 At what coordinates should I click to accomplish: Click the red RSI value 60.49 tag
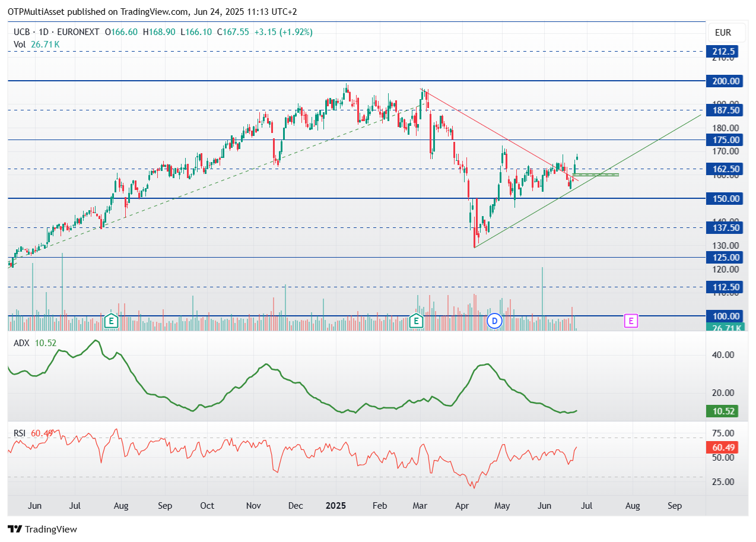(x=724, y=448)
